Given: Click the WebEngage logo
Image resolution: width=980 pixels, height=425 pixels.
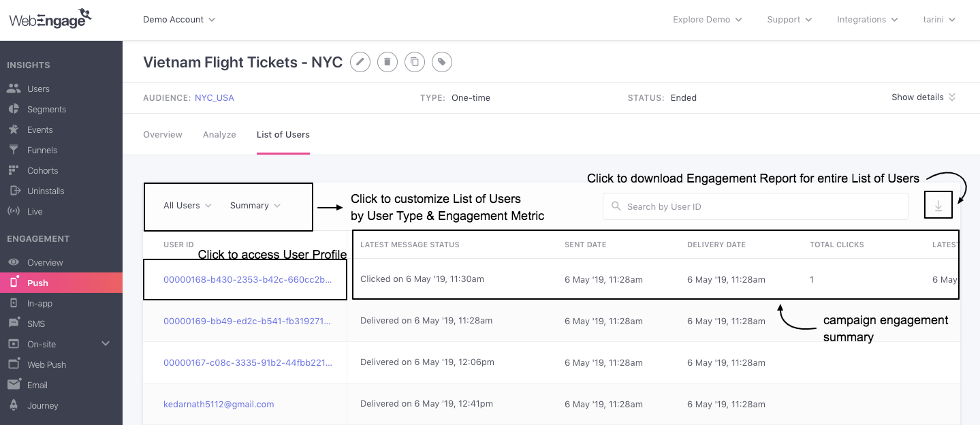Looking at the screenshot, I should (50, 18).
